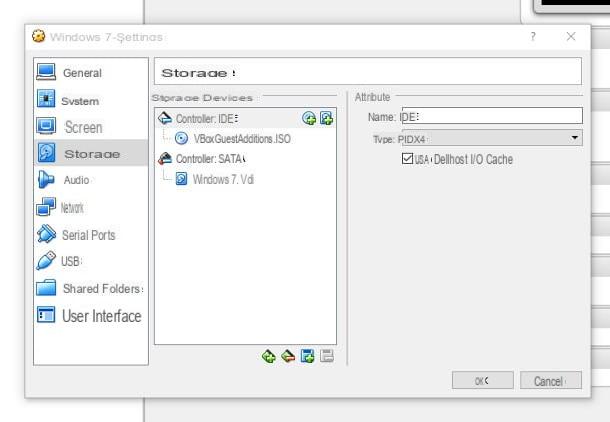
Task: Cancel the settings dialog
Action: pos(550,380)
